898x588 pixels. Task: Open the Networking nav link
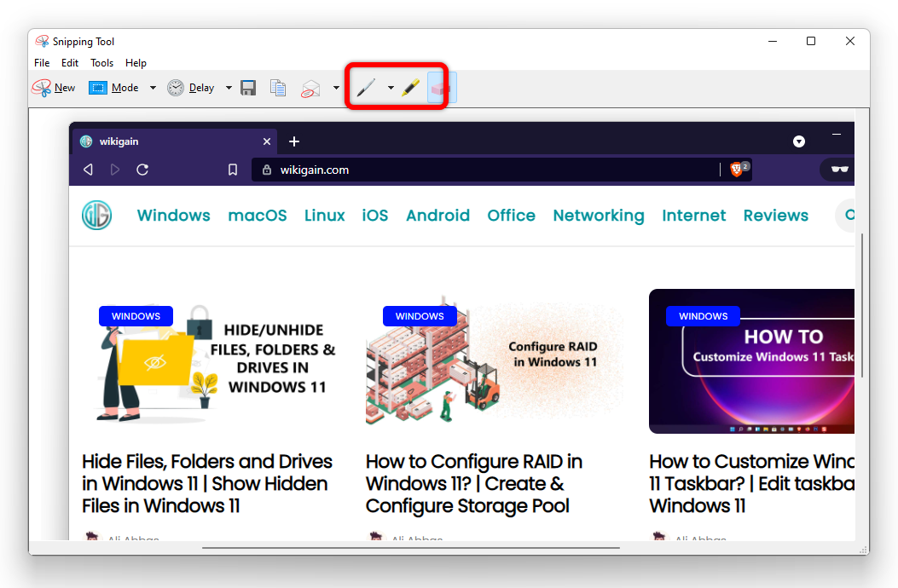[x=599, y=216]
